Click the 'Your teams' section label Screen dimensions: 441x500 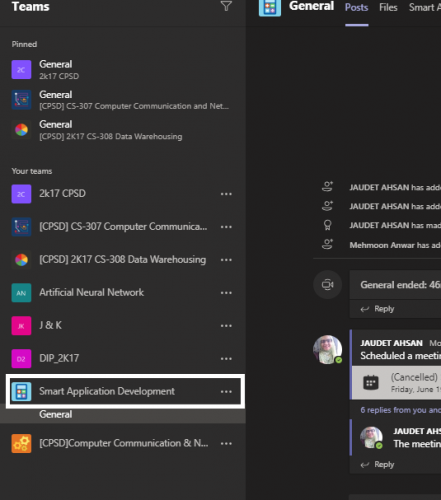click(x=32, y=171)
